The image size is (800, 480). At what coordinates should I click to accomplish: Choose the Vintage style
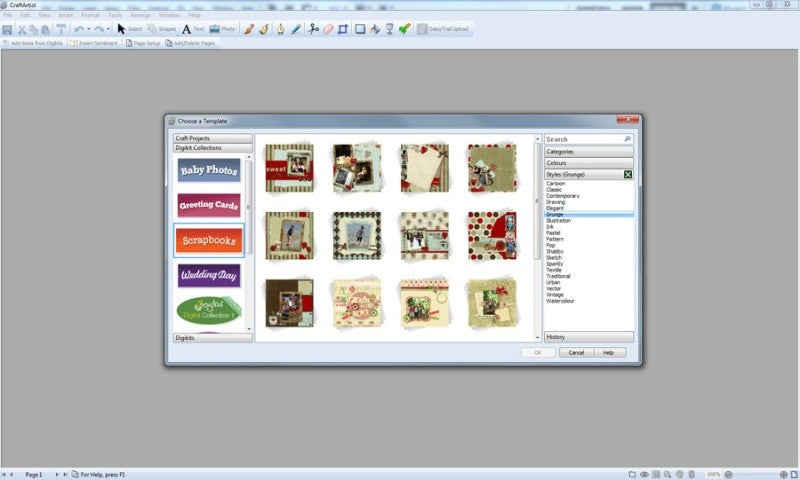click(555, 295)
